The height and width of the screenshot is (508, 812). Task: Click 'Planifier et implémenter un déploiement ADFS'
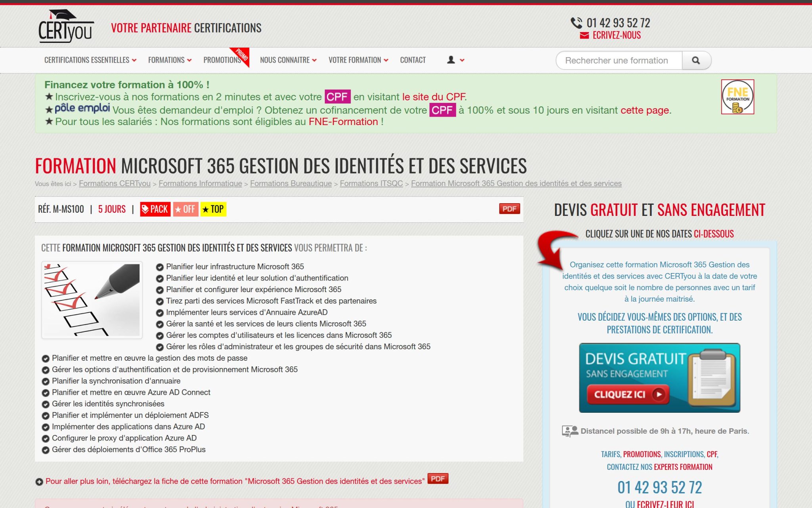(130, 416)
